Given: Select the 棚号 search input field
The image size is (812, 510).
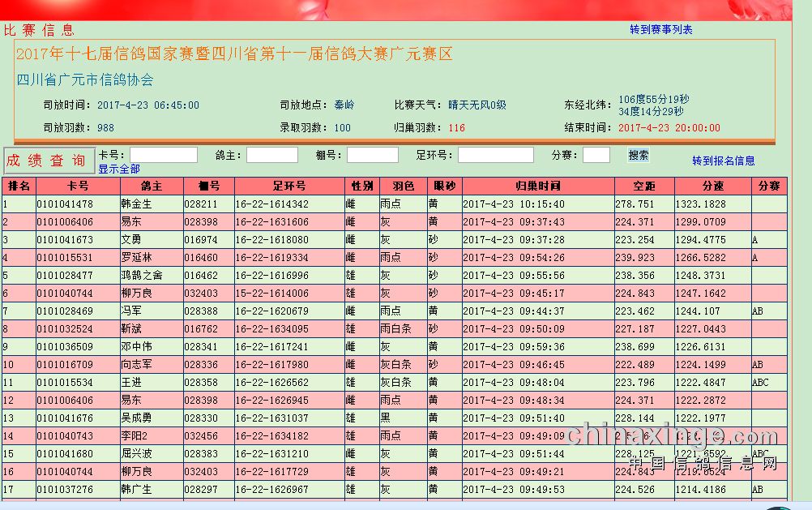Looking at the screenshot, I should pos(372,155).
